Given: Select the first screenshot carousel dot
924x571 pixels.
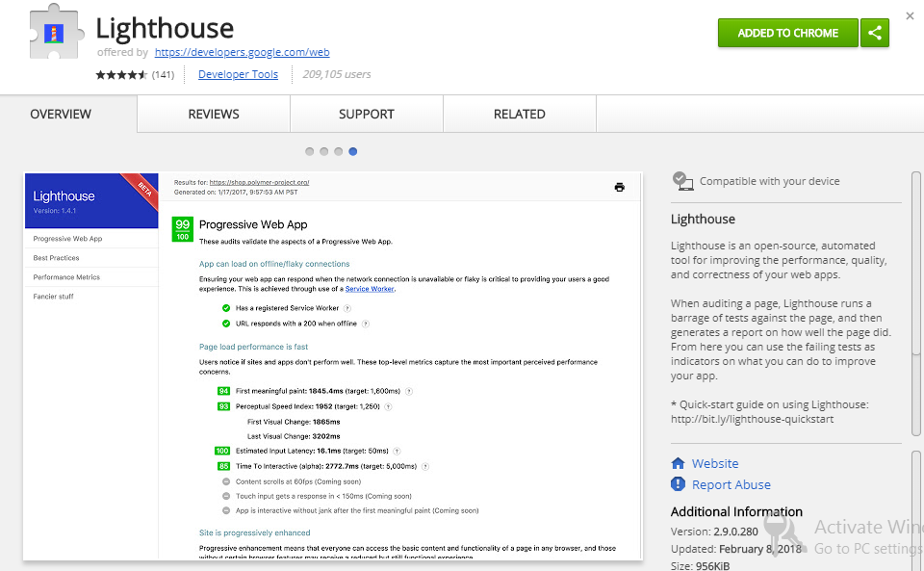Looking at the screenshot, I should (309, 151).
